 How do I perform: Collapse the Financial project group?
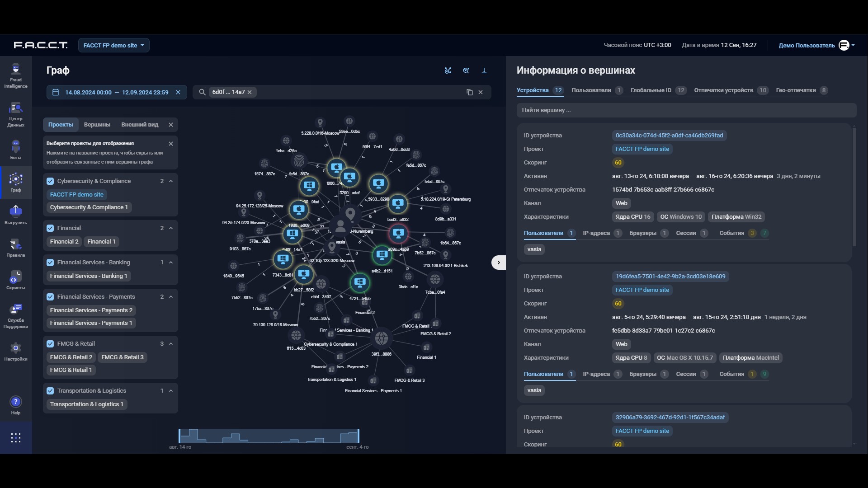(171, 228)
